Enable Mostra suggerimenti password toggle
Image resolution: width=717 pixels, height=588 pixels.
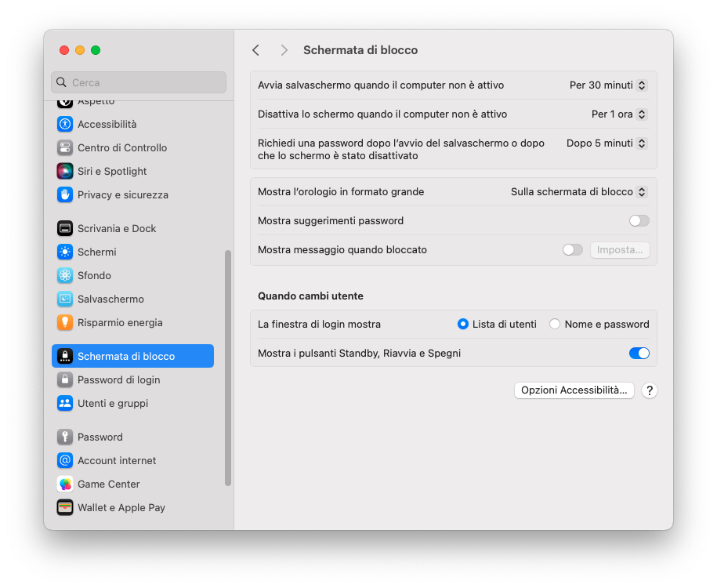[639, 221]
